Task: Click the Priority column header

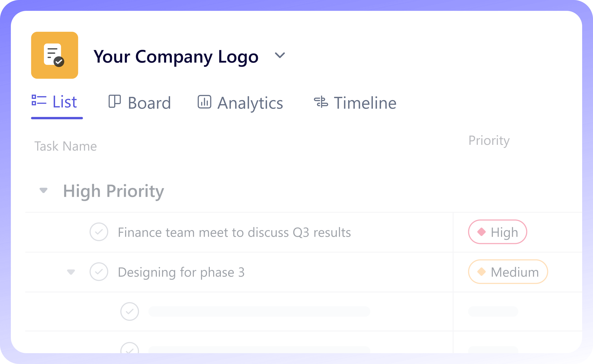Action: [489, 140]
